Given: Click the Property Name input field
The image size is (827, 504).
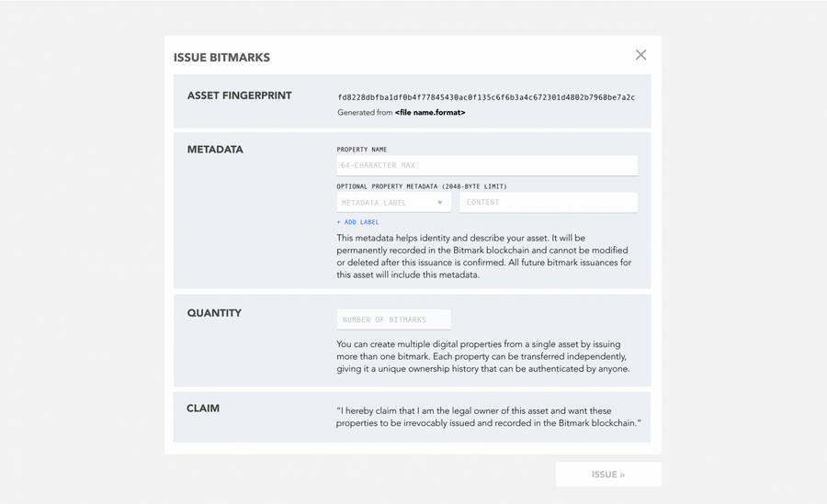Looking at the screenshot, I should 486,165.
